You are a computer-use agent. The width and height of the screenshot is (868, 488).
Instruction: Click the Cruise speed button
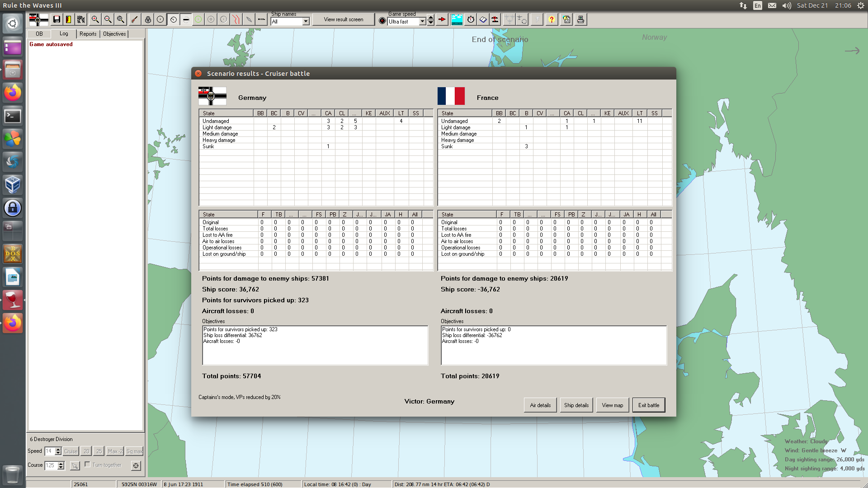point(71,451)
